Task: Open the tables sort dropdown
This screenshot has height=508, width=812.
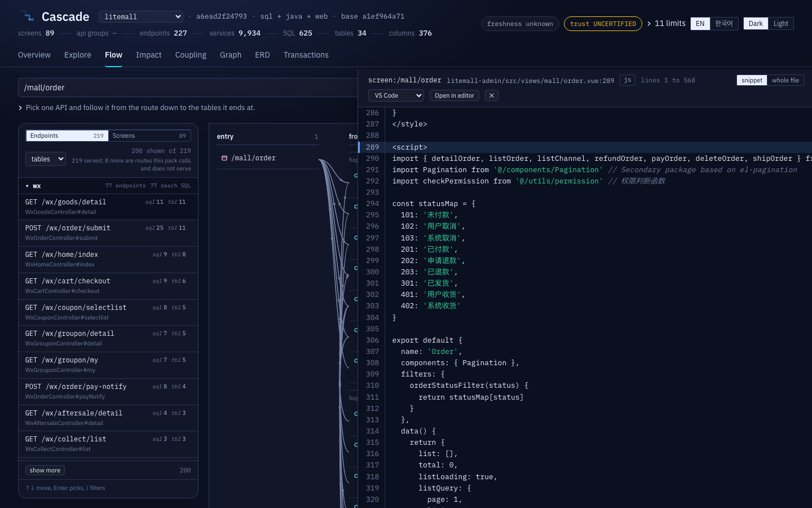Action: coord(46,159)
